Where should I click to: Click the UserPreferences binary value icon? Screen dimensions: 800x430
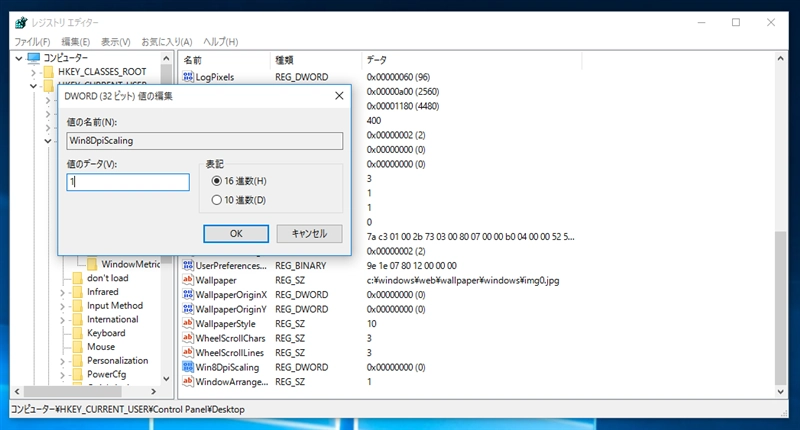click(188, 265)
